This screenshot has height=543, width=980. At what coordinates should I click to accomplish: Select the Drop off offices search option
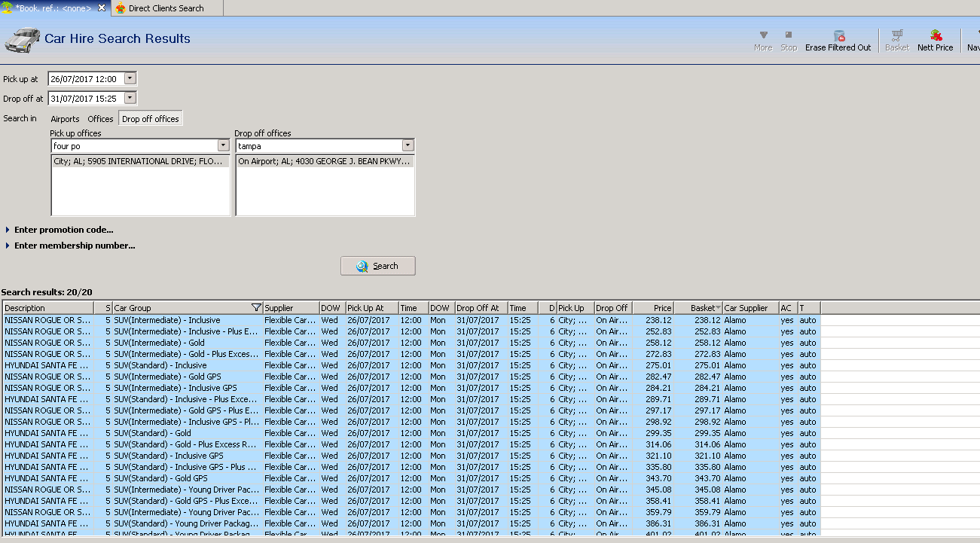pos(151,119)
